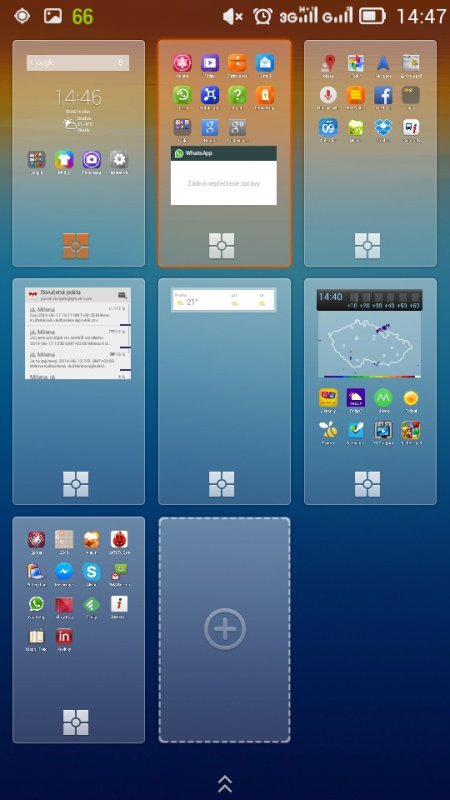Tap the Czech radar map widget

pos(370,344)
